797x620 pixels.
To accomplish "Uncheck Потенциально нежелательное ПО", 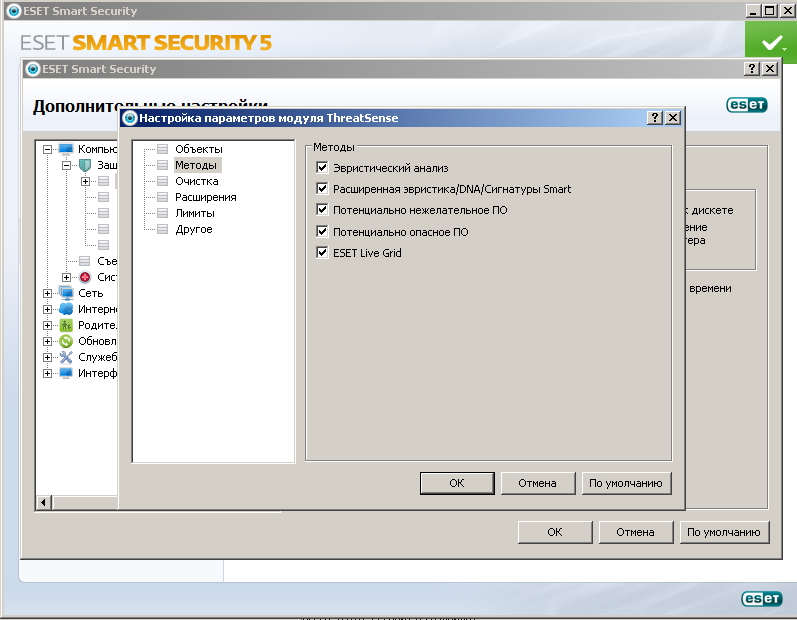I will 322,209.
